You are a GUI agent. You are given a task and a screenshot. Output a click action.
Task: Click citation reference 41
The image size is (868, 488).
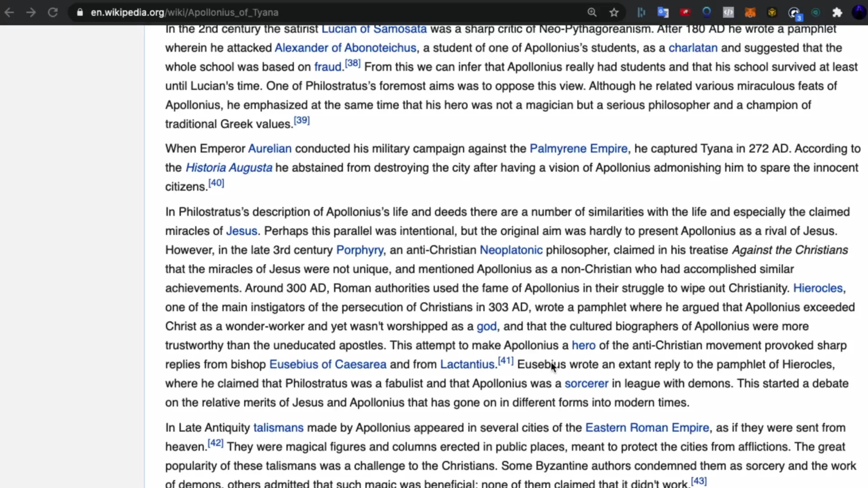click(x=505, y=361)
